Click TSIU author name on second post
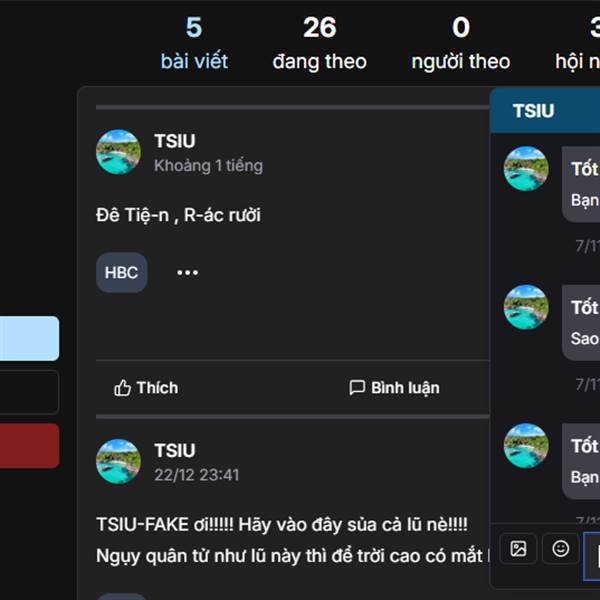Viewport: 600px width, 600px height. tap(175, 450)
